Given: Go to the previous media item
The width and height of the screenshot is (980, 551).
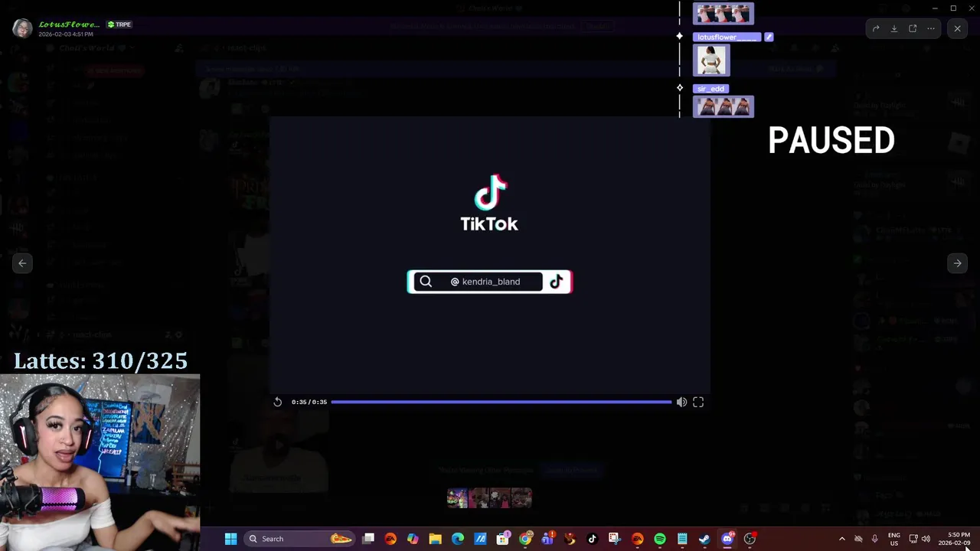Looking at the screenshot, I should pyautogui.click(x=22, y=263).
